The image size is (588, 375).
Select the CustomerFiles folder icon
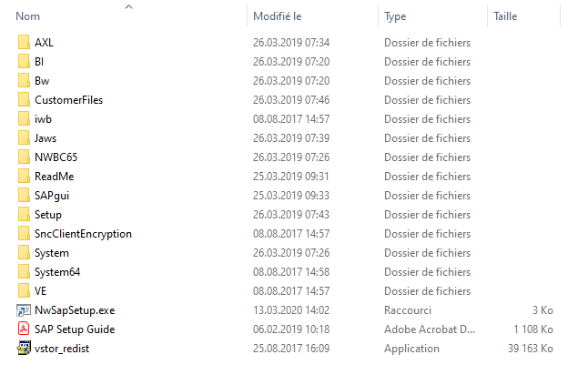(x=24, y=100)
